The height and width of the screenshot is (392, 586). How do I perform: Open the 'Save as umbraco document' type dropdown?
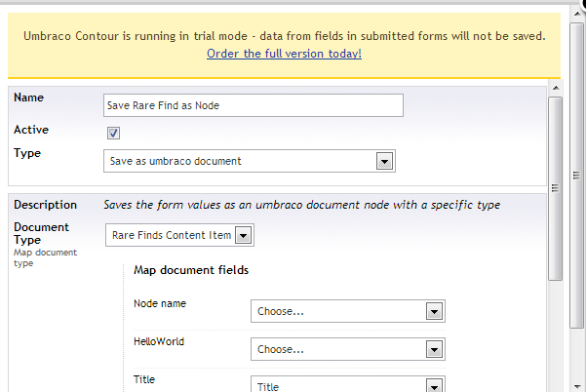(x=250, y=161)
